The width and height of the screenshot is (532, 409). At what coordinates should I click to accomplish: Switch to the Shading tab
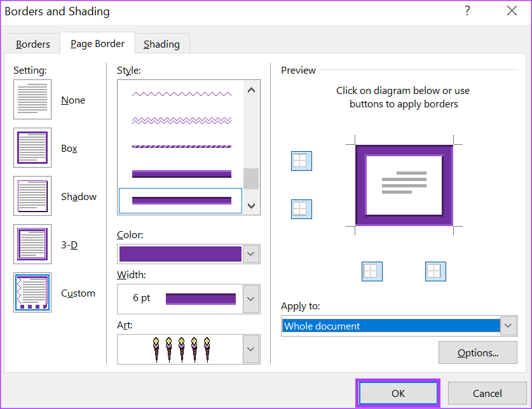161,43
